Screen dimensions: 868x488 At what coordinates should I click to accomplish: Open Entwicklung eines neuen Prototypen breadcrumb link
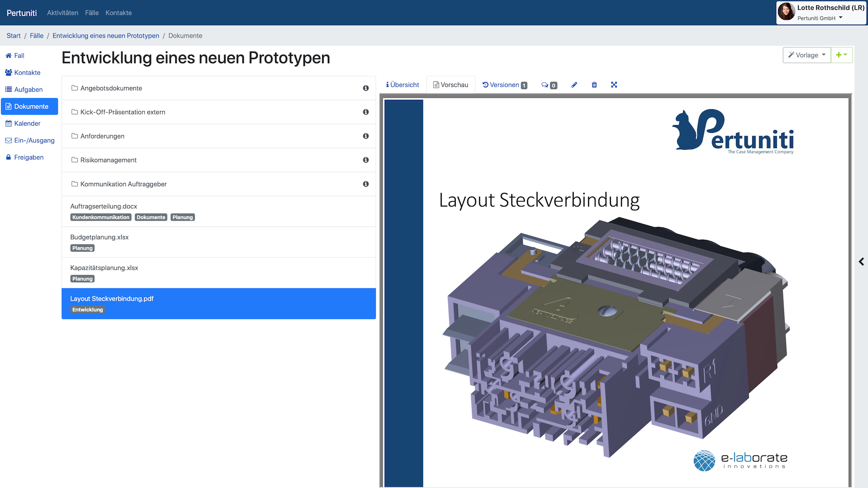tap(106, 36)
